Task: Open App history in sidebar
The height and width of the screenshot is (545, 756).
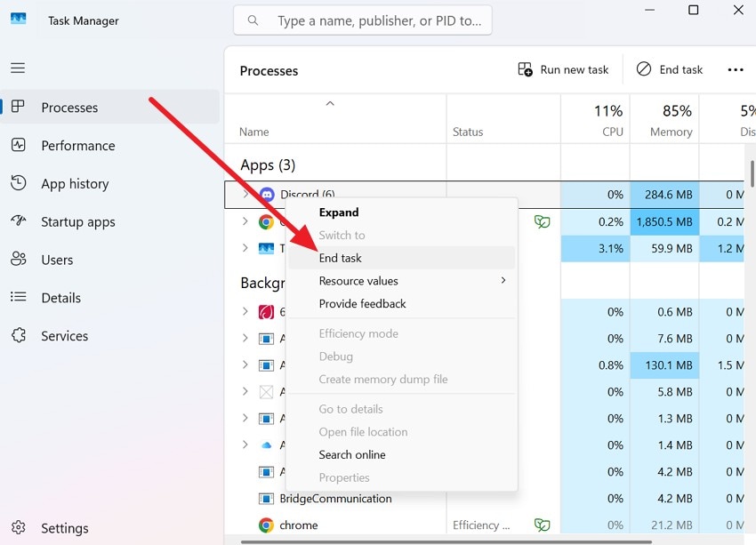Action: tap(75, 184)
